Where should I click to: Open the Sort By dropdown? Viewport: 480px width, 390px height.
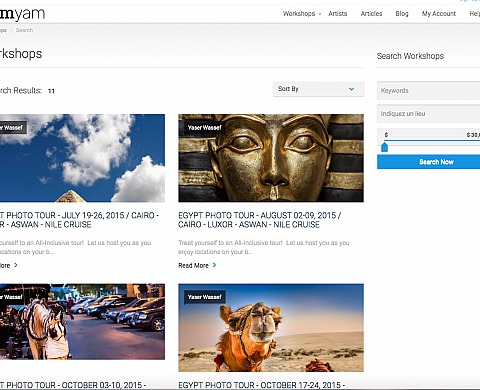click(x=318, y=89)
